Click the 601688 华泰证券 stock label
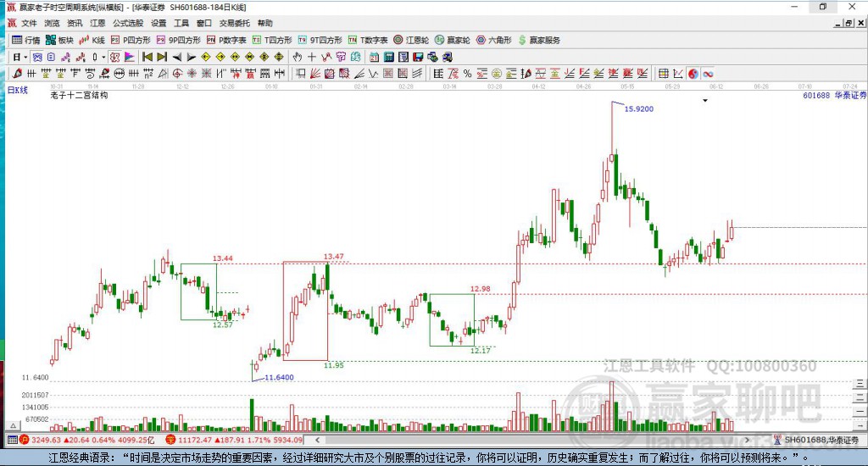 click(834, 95)
